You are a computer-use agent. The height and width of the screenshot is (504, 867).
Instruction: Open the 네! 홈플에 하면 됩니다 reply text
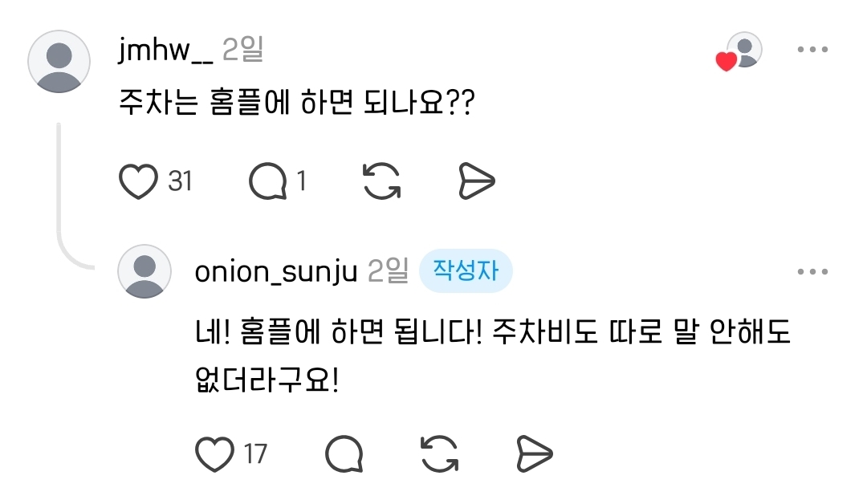pyautogui.click(x=493, y=356)
